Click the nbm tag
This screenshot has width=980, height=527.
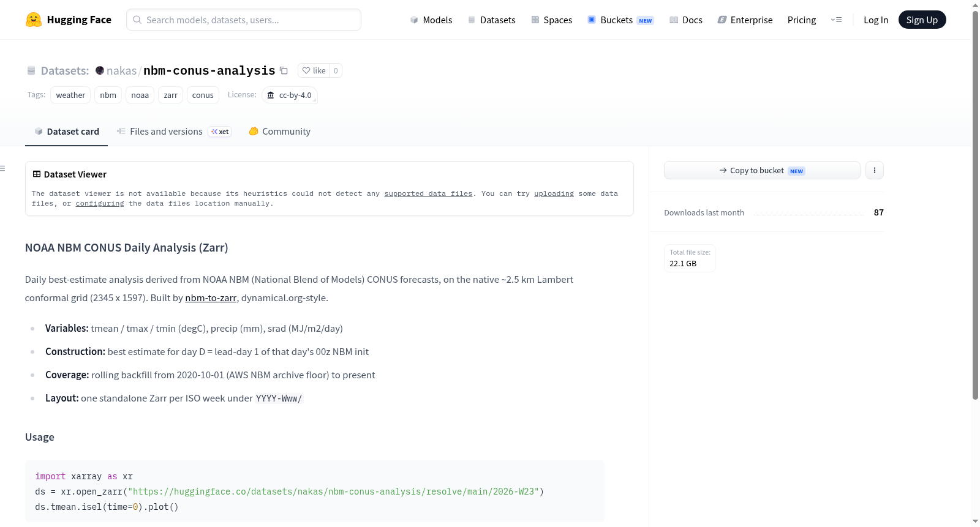pyautogui.click(x=108, y=95)
